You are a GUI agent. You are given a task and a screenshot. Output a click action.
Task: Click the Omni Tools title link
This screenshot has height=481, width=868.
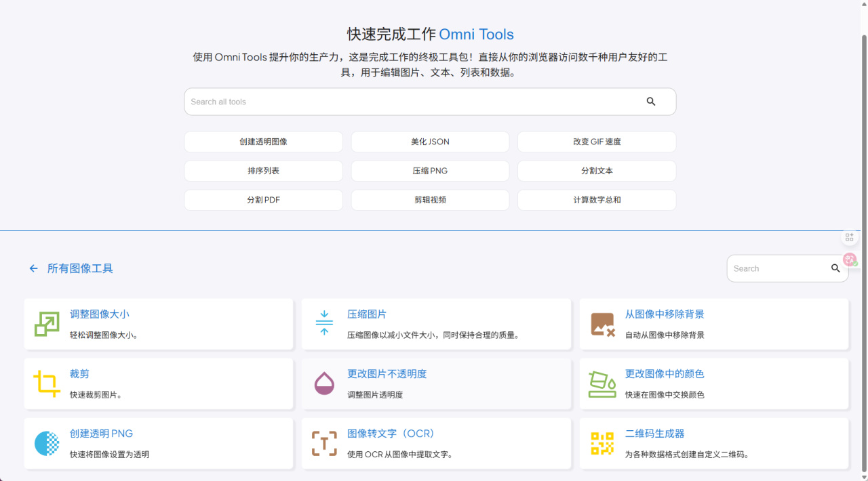[x=476, y=35]
